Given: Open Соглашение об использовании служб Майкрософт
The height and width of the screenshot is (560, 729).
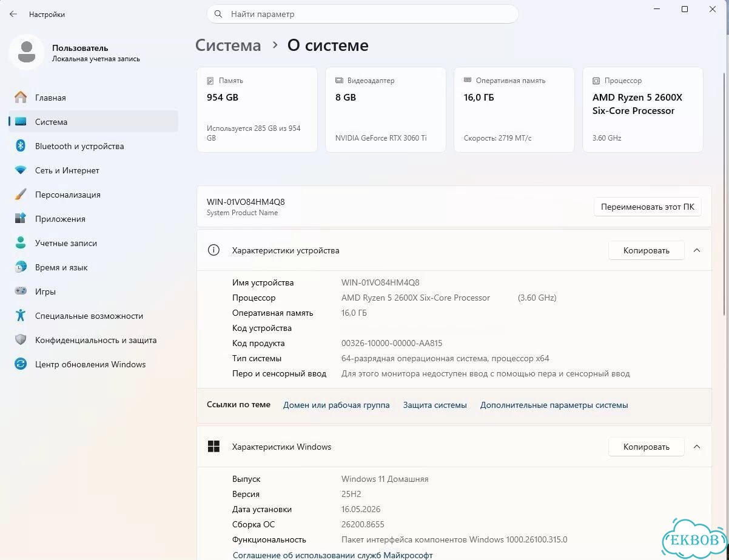Looking at the screenshot, I should click(333, 555).
